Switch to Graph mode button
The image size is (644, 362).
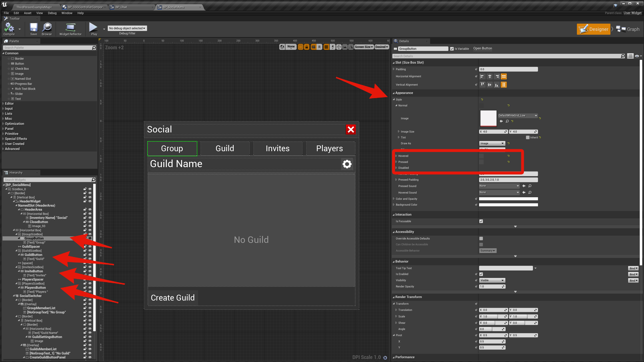628,29
